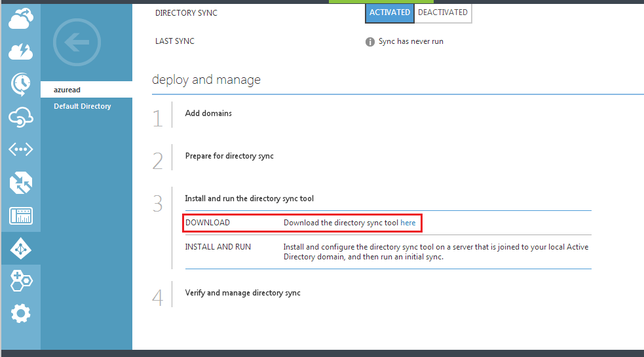Open the Networks angle-brackets icon in sidebar
644x357 pixels.
point(21,149)
